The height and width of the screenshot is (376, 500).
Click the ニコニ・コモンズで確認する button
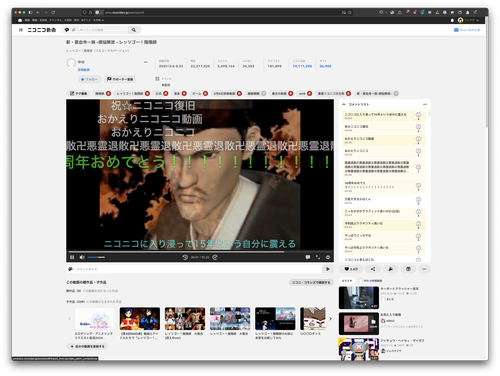[311, 282]
